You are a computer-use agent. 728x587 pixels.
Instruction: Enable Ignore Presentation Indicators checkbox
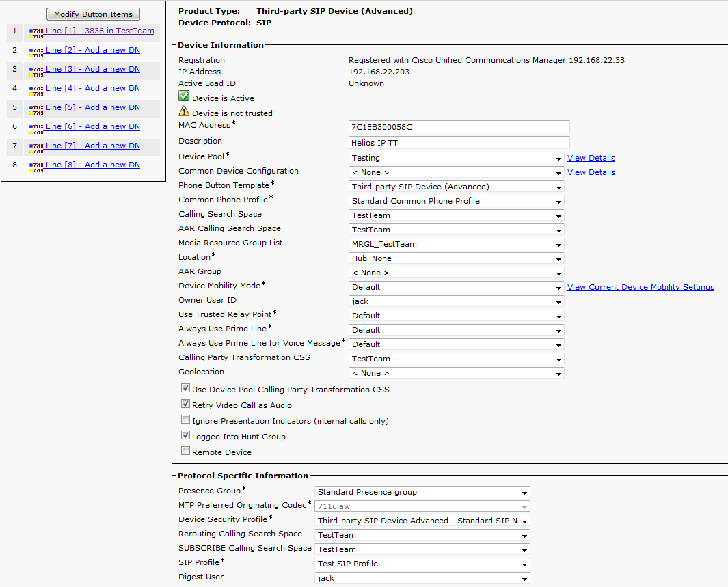[185, 420]
